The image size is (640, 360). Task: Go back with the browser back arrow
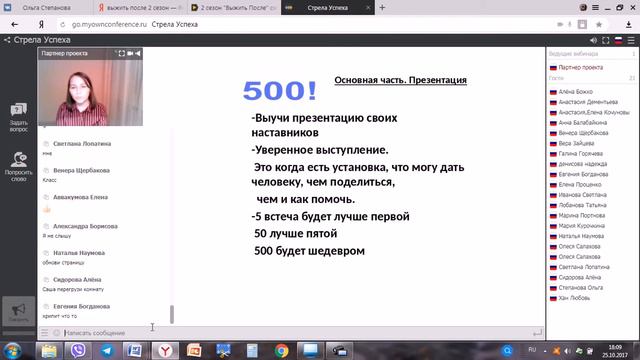pyautogui.click(x=15, y=24)
